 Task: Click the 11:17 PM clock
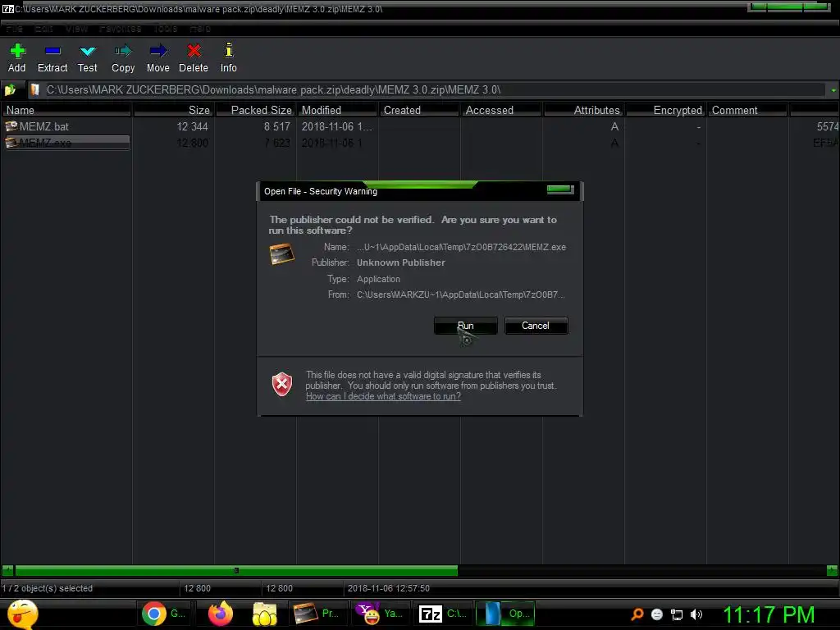(x=769, y=614)
